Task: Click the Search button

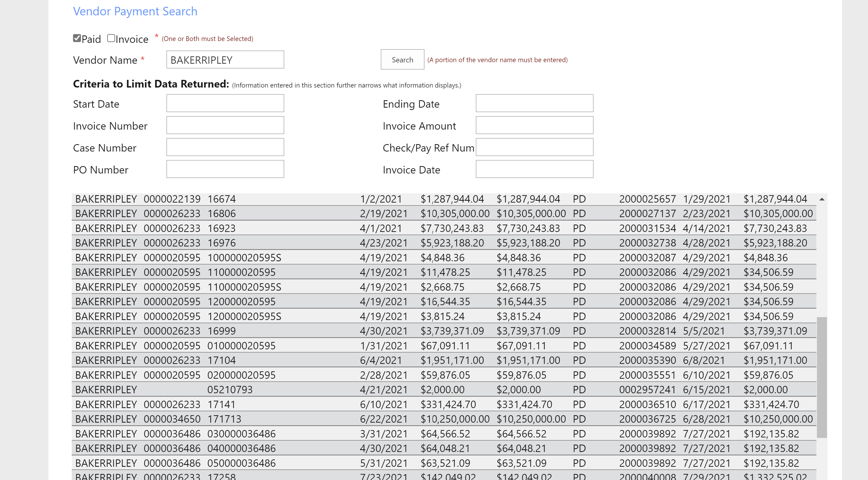Action: [x=402, y=60]
